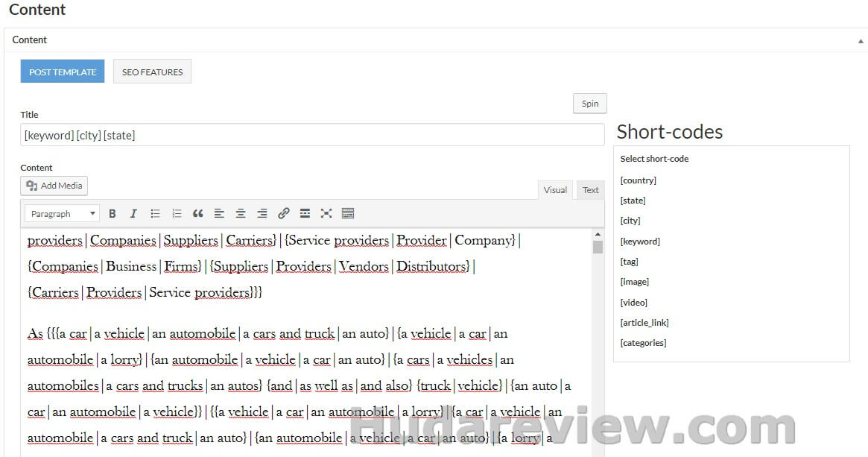Open the SEO Features tab
Image resolution: width=868 pixels, height=457 pixels.
click(x=152, y=72)
